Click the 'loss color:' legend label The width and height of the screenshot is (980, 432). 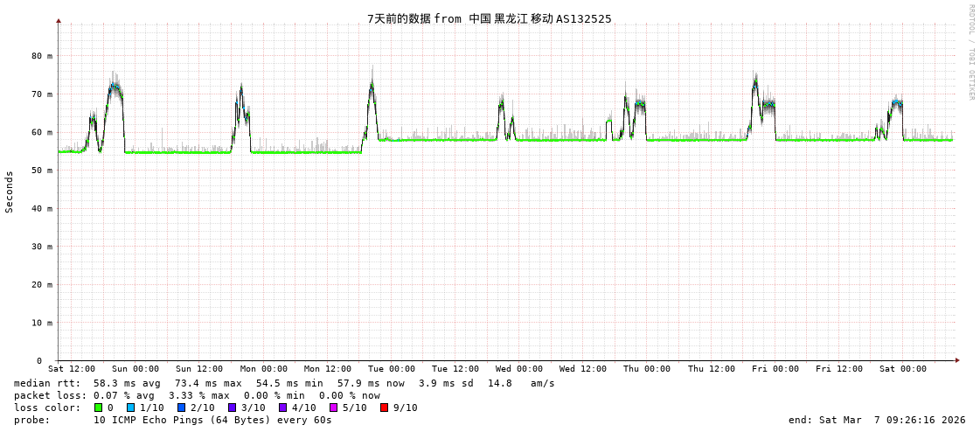tap(47, 408)
